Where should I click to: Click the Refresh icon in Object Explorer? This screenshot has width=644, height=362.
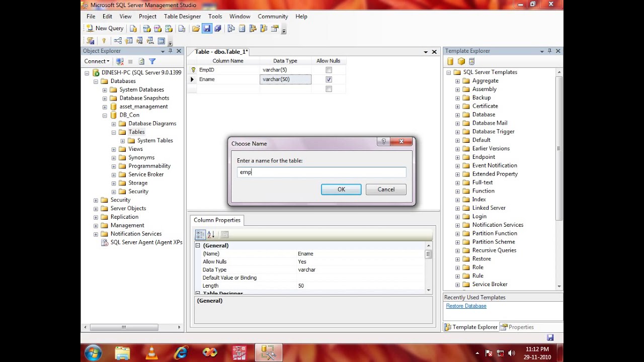(141, 61)
